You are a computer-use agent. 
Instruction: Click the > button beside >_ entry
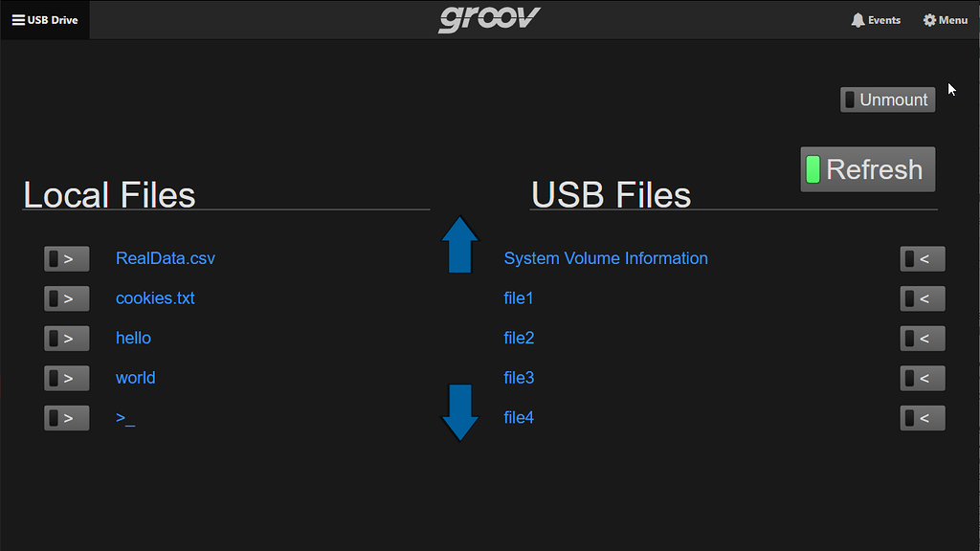pos(66,418)
